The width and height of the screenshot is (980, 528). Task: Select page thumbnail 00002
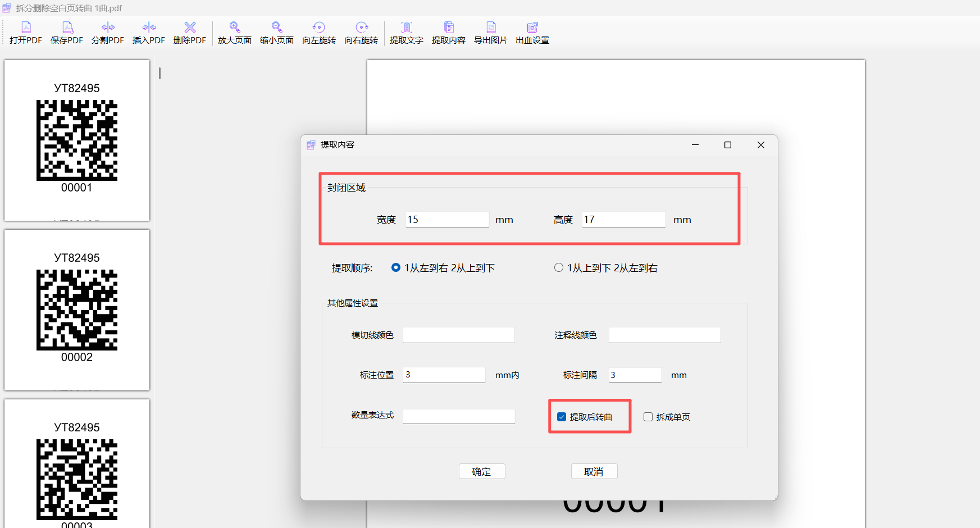[x=77, y=310]
